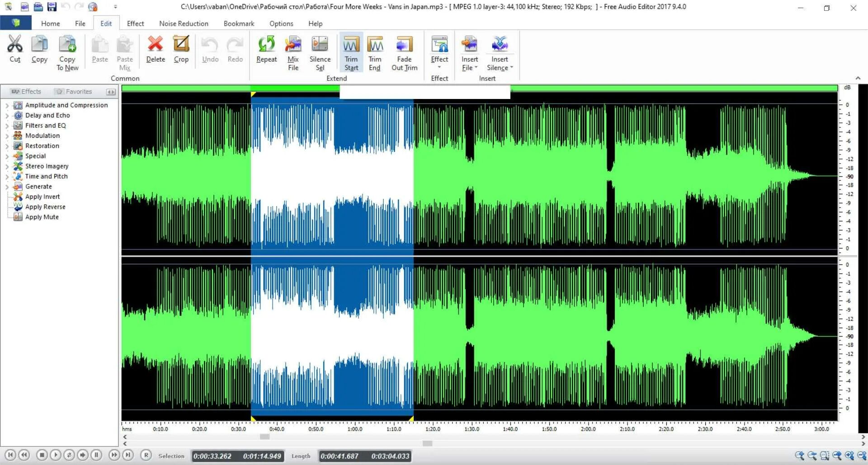Screen dimensions: 868x465
Task: Click the Paste Mix icon
Action: (125, 53)
